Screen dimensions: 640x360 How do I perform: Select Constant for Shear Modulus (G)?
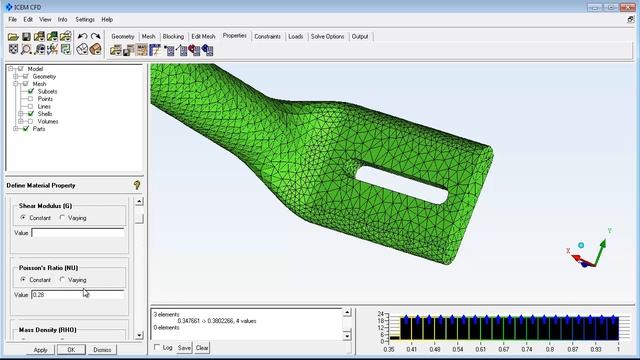click(23, 218)
